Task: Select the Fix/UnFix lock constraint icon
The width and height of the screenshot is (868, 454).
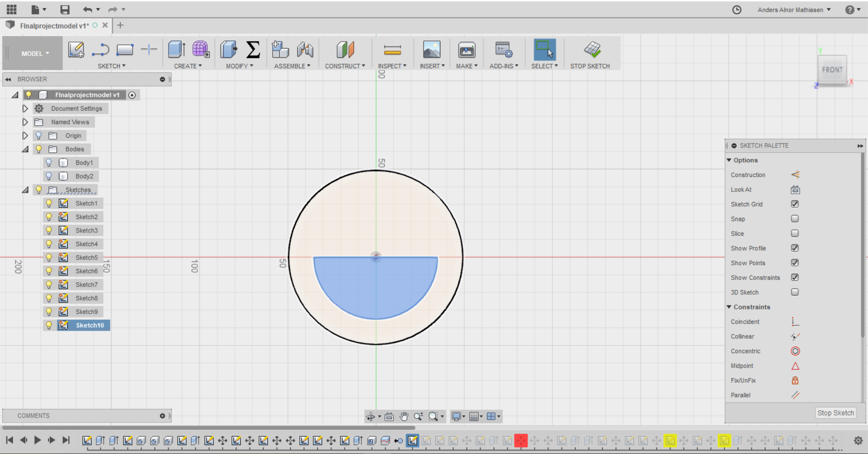Action: [x=795, y=380]
